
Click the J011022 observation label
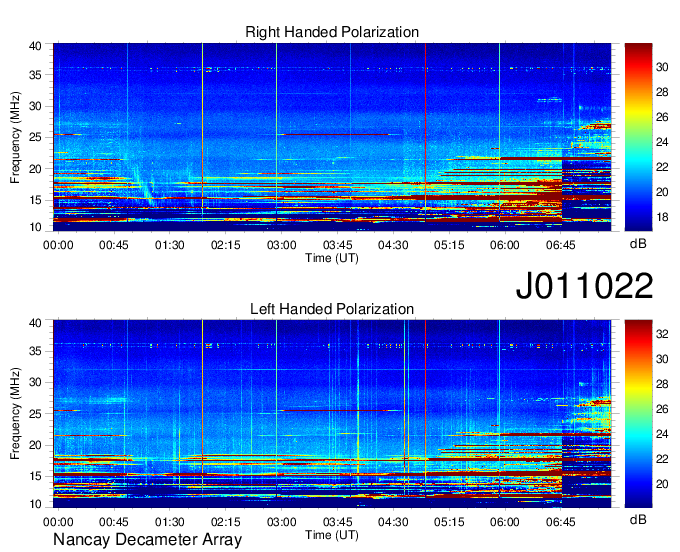[584, 285]
